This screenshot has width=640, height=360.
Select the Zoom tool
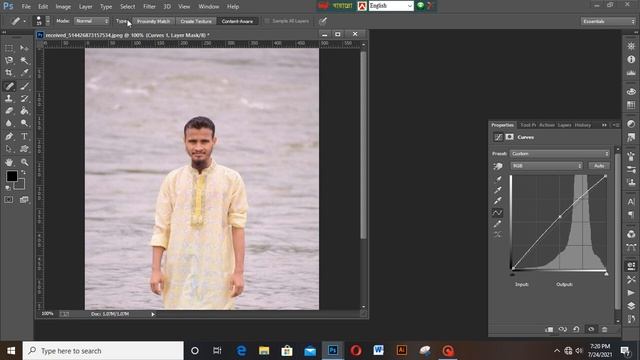pos(24,162)
